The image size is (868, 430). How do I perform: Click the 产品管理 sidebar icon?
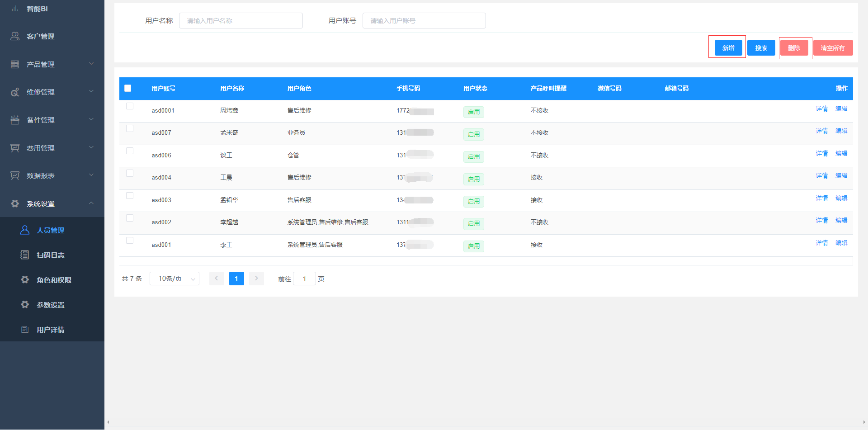coord(15,64)
